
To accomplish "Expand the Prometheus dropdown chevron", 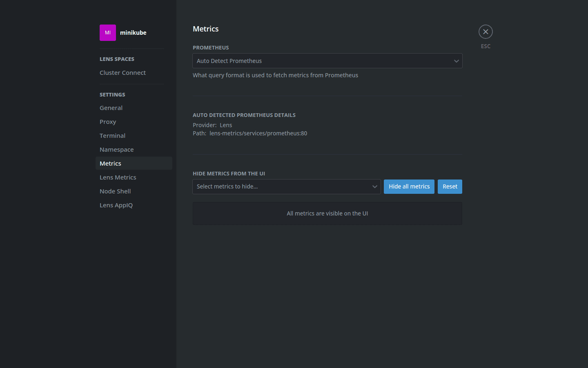I will tap(456, 61).
